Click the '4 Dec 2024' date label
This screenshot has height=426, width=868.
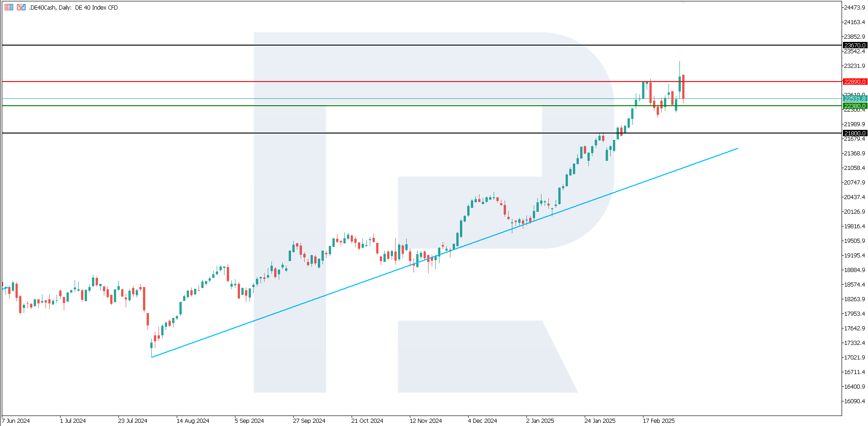point(482,421)
